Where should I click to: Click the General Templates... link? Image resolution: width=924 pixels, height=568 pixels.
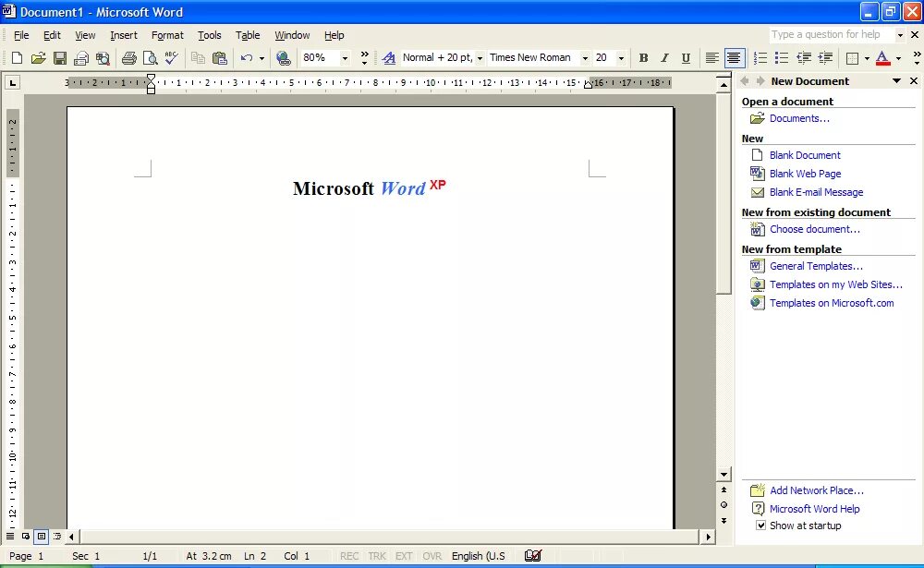coord(816,266)
